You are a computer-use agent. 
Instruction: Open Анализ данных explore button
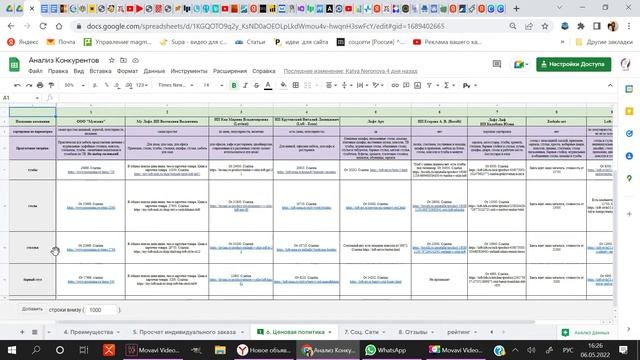coord(586,333)
